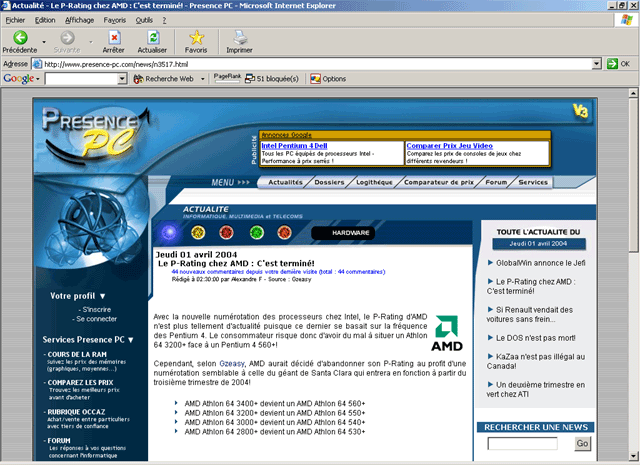Switch to the Dossiers tab
The image size is (640, 465).
point(329,182)
